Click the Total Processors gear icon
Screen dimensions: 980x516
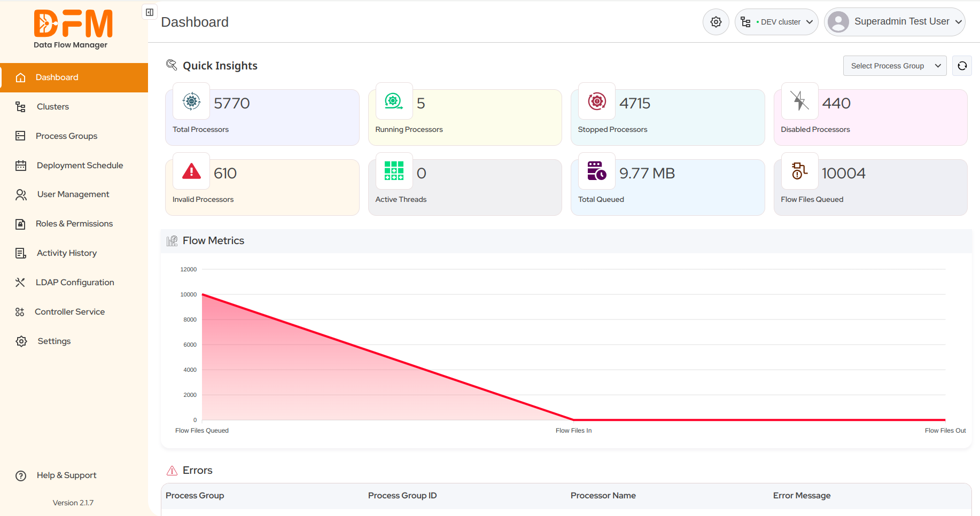(x=191, y=101)
